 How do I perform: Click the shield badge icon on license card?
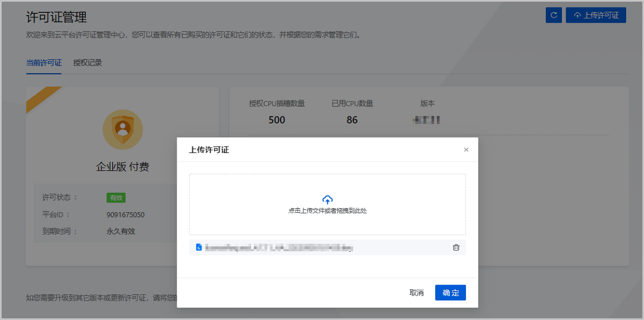click(122, 129)
